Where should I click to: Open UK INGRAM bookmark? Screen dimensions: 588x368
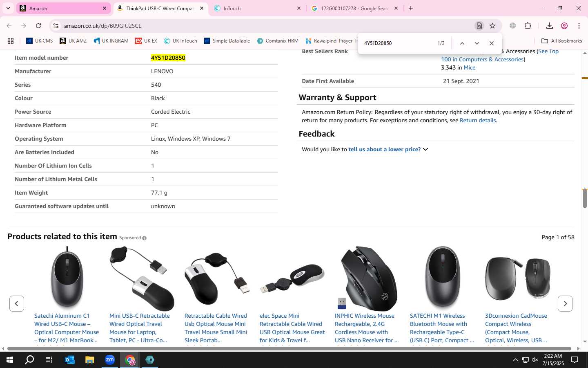point(111,41)
